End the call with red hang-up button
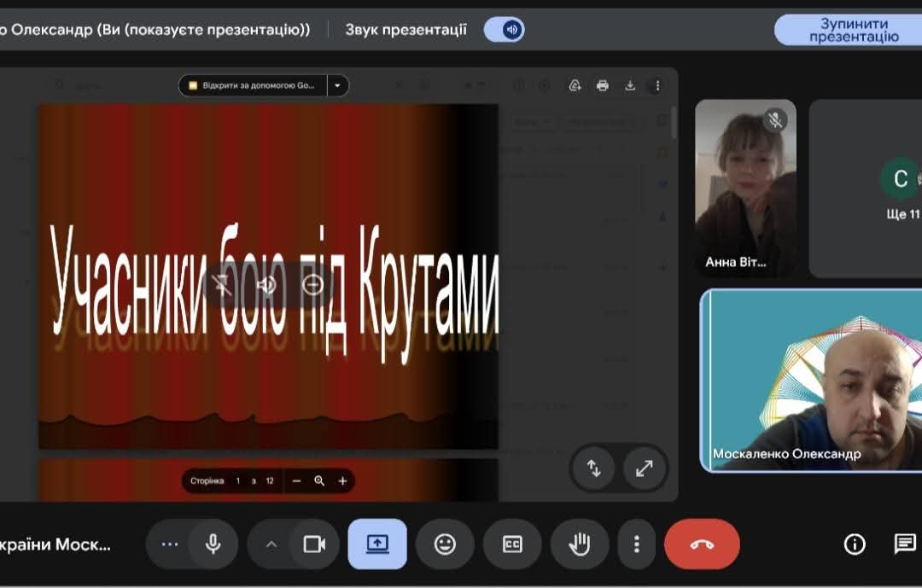The width and height of the screenshot is (922, 588). 702,544
